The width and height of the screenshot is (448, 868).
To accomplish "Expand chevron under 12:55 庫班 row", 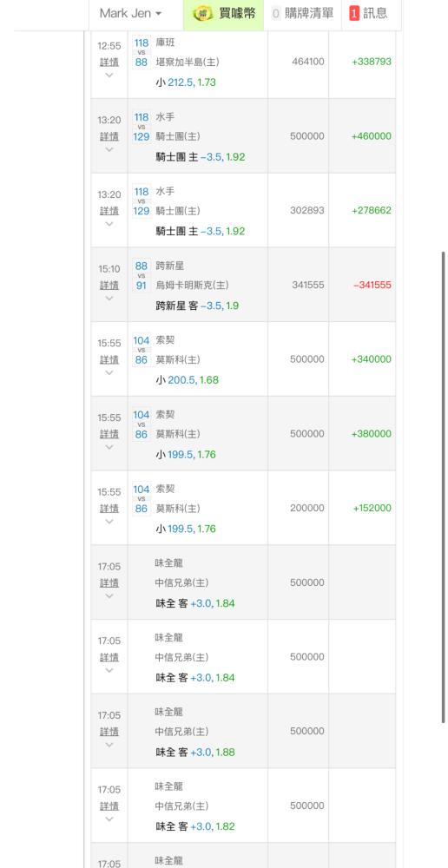I will tap(109, 75).
